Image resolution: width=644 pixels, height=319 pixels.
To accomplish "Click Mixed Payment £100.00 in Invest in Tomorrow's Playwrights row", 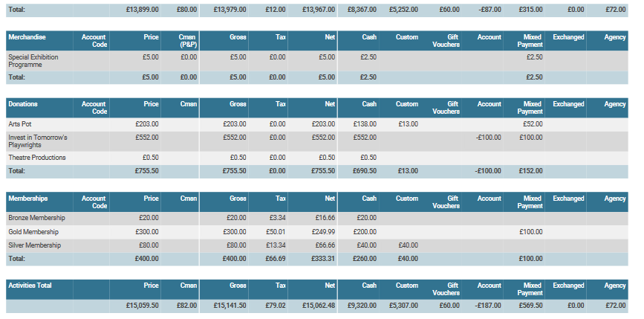I will click(530, 138).
